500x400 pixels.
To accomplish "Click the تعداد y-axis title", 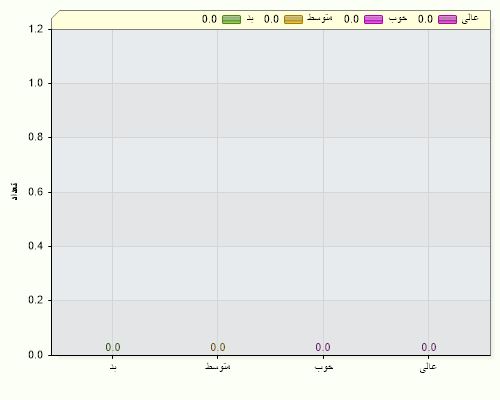I will [14, 192].
